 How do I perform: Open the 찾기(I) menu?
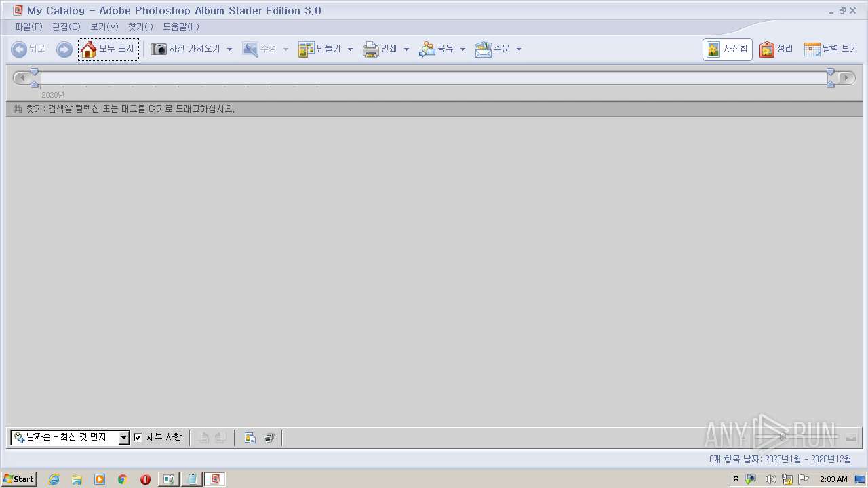140,26
